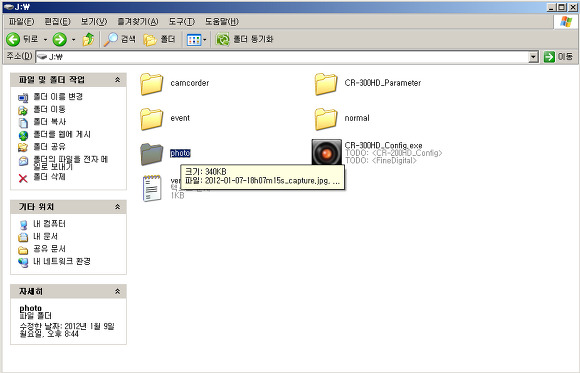The width and height of the screenshot is (580, 373).
Task: Open the forward history dropdown arrow
Action: coord(73,39)
